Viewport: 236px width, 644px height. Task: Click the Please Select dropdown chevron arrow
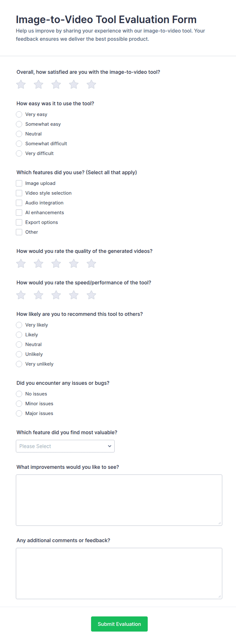pos(110,446)
